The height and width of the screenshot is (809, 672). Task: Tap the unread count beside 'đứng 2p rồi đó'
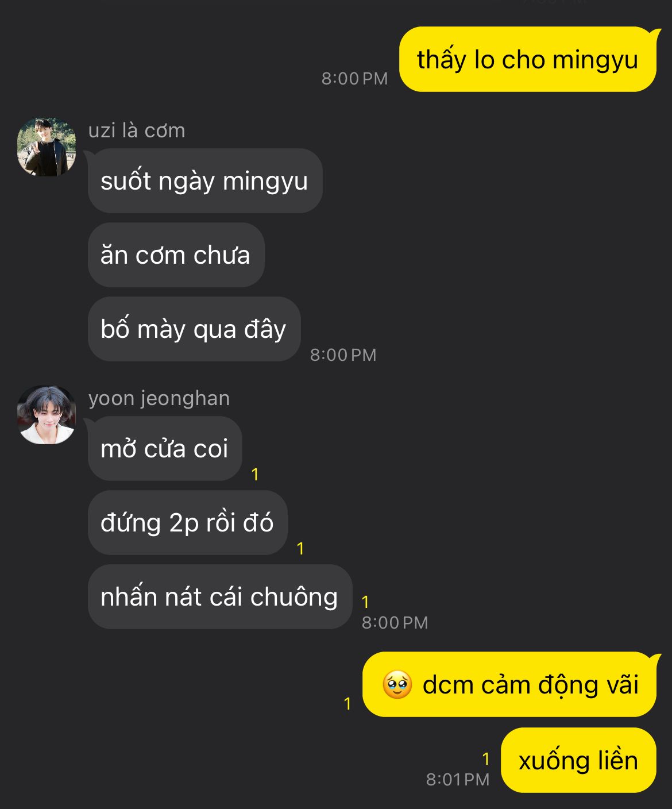click(300, 549)
